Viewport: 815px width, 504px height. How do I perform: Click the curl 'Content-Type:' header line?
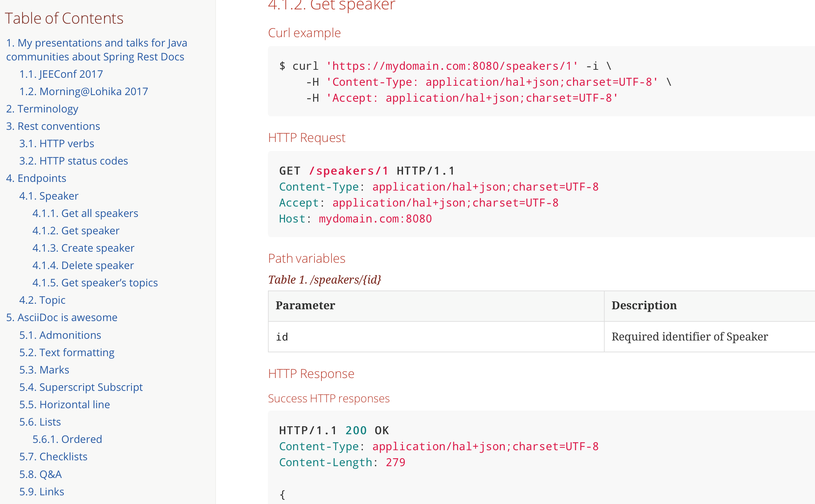(489, 82)
